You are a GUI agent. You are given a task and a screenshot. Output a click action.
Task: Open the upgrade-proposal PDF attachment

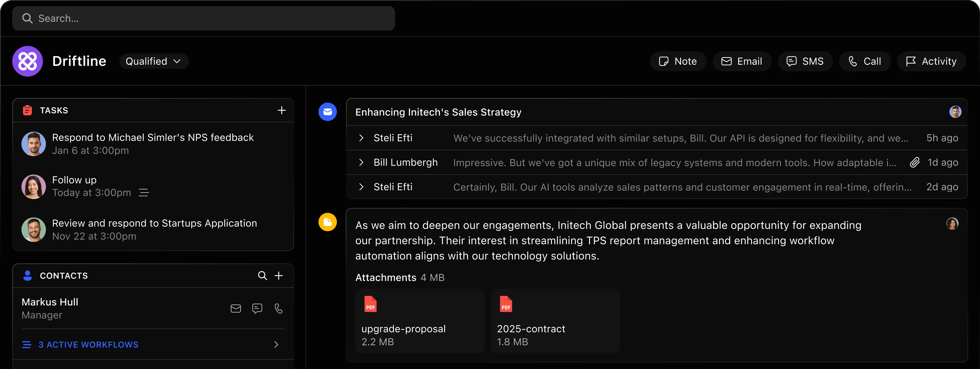420,320
